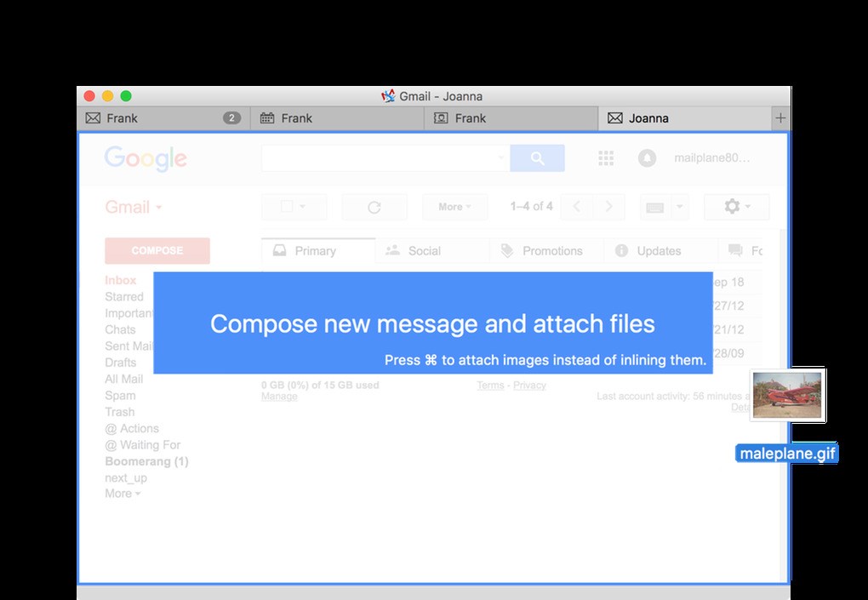The width and height of the screenshot is (868, 600).
Task: Open the Starred folder
Action: 124,297
